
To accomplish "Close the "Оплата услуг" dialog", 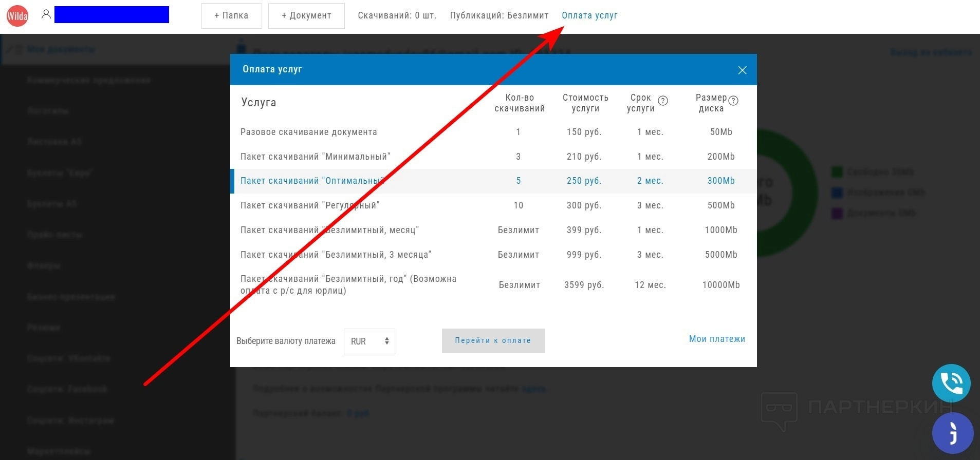I will pos(742,70).
